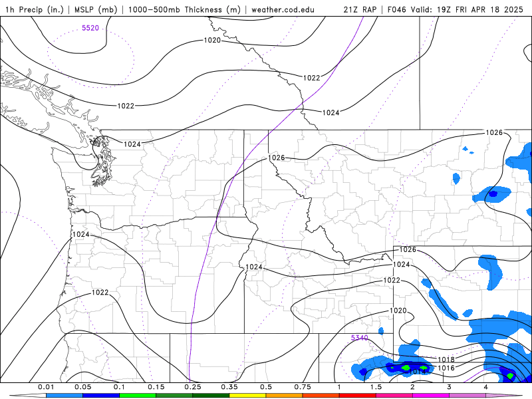Click the 'F046 Valid: 19Z FRI APR 18 2025' text
532x399 pixels.
(x=456, y=9)
